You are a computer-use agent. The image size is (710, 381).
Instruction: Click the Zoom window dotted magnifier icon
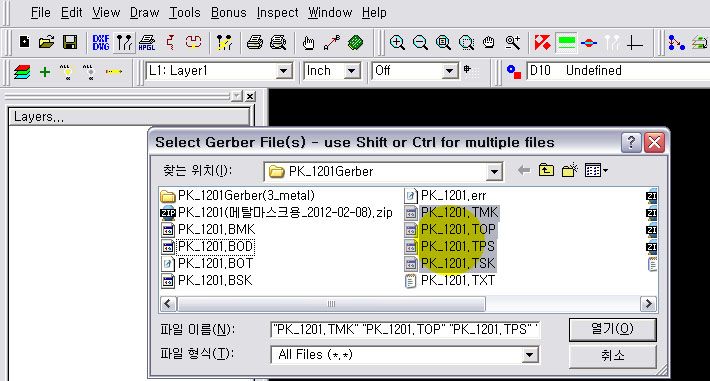click(466, 43)
